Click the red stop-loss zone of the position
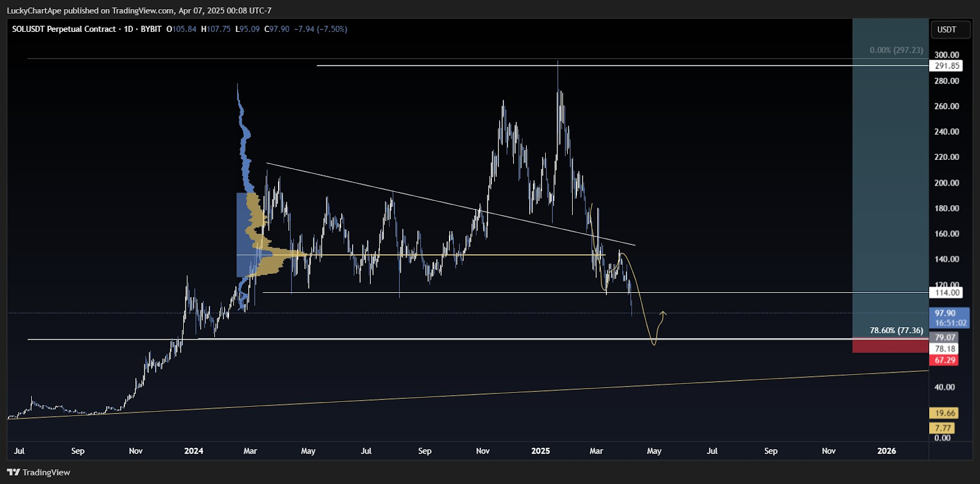Screen dimensions: 980x484 (891, 346)
